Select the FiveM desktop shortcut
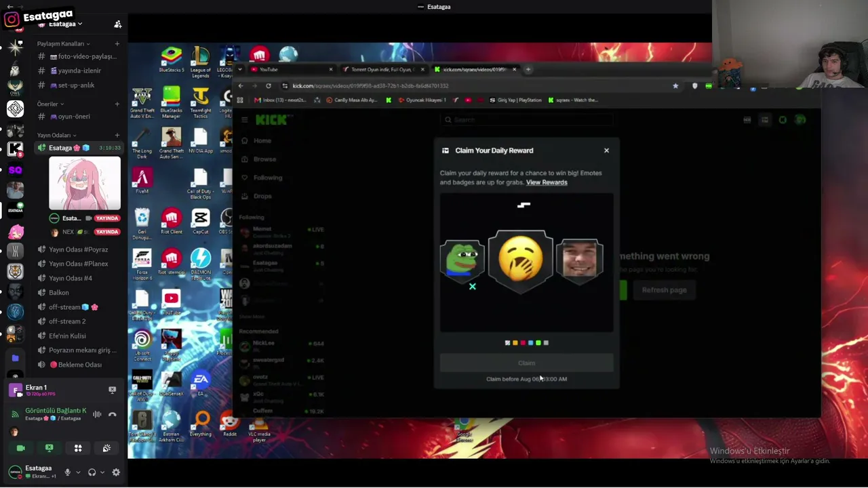The image size is (868, 488). coord(142,181)
